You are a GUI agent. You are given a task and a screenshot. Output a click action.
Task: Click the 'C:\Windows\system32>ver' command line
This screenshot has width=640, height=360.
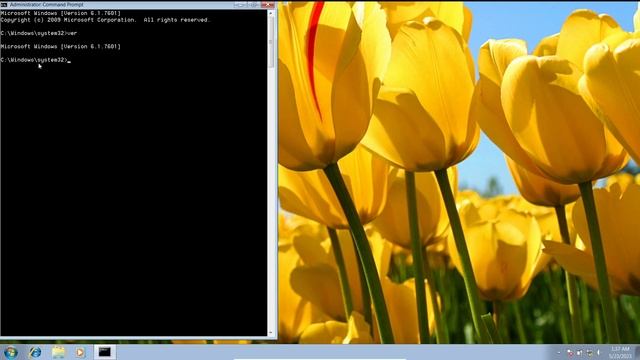pos(39,33)
